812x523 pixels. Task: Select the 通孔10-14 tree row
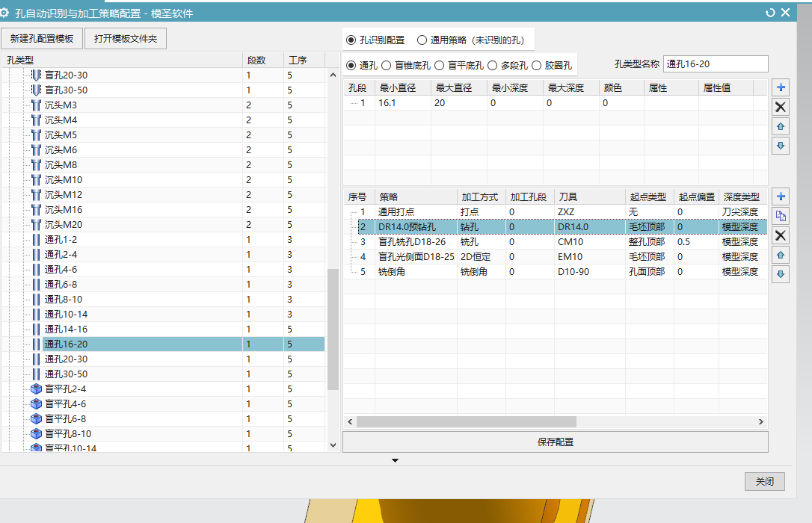(x=164, y=315)
